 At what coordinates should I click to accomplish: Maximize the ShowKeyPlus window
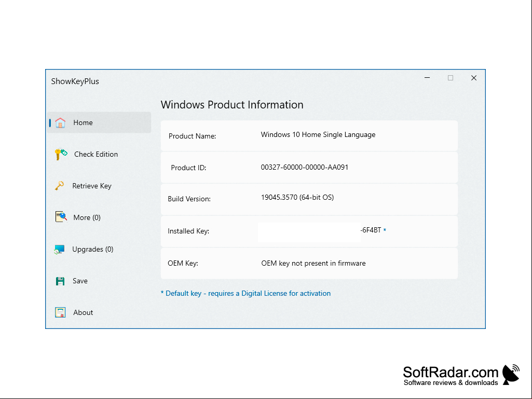(450, 78)
